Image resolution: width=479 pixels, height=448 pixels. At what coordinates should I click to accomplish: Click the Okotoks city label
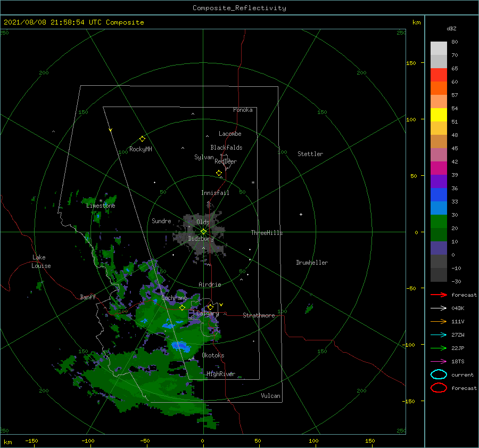tap(213, 355)
